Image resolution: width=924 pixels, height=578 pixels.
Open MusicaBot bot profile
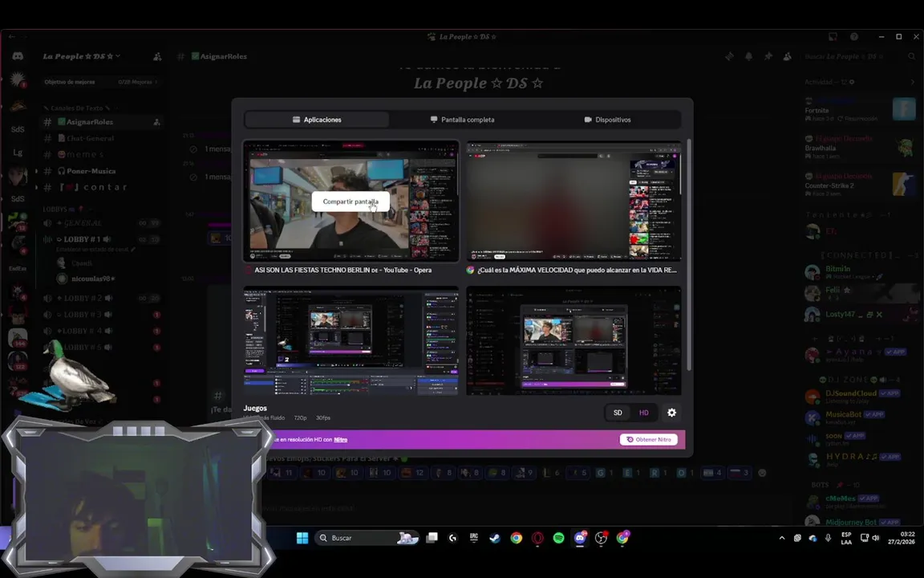(859, 417)
